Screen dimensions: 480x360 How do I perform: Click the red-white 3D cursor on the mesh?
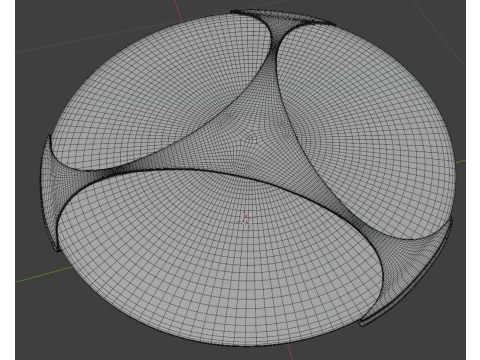[x=247, y=219]
